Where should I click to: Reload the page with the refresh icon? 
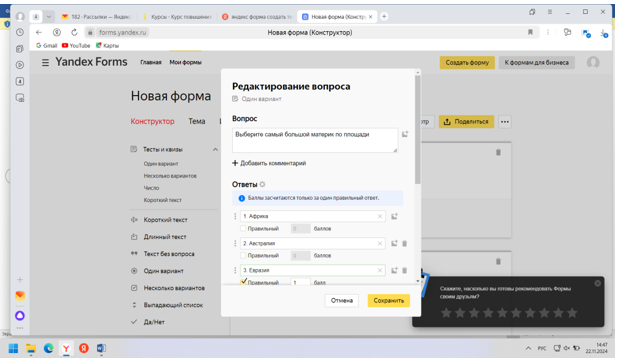[74, 32]
